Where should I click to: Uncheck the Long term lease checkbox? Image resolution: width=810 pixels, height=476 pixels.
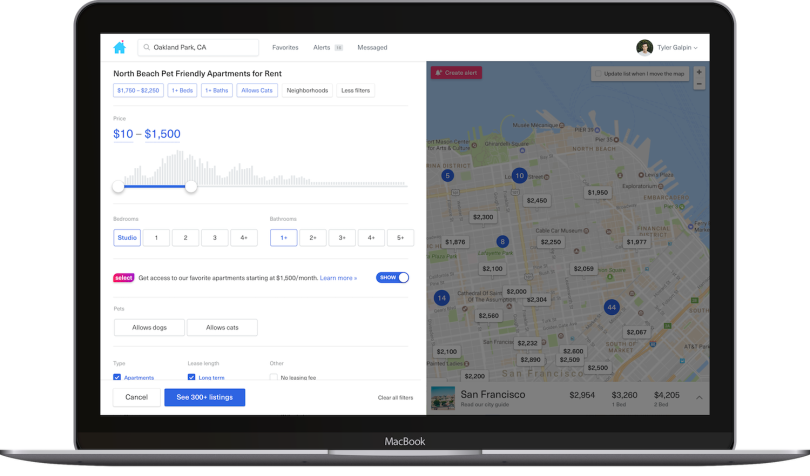point(192,378)
